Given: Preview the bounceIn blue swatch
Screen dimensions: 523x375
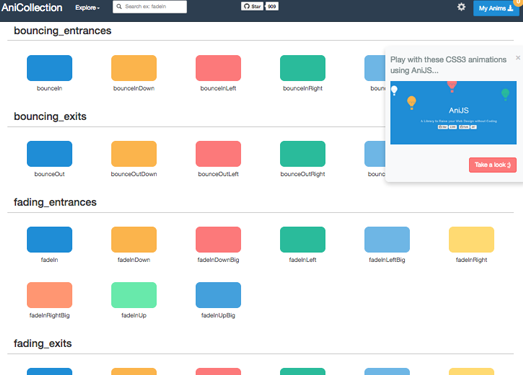Looking at the screenshot, I should 49,68.
